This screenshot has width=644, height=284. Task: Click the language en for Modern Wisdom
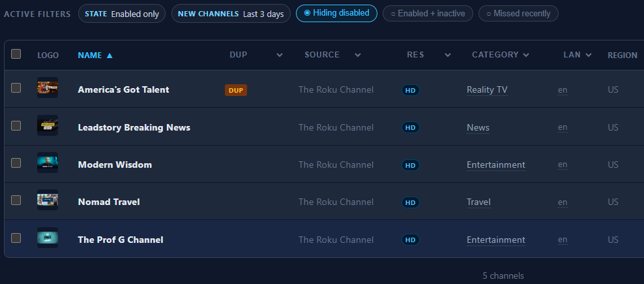click(563, 165)
